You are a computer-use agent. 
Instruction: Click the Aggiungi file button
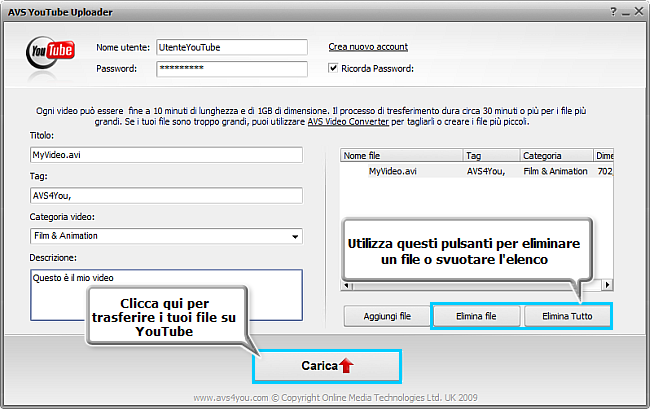(x=387, y=317)
